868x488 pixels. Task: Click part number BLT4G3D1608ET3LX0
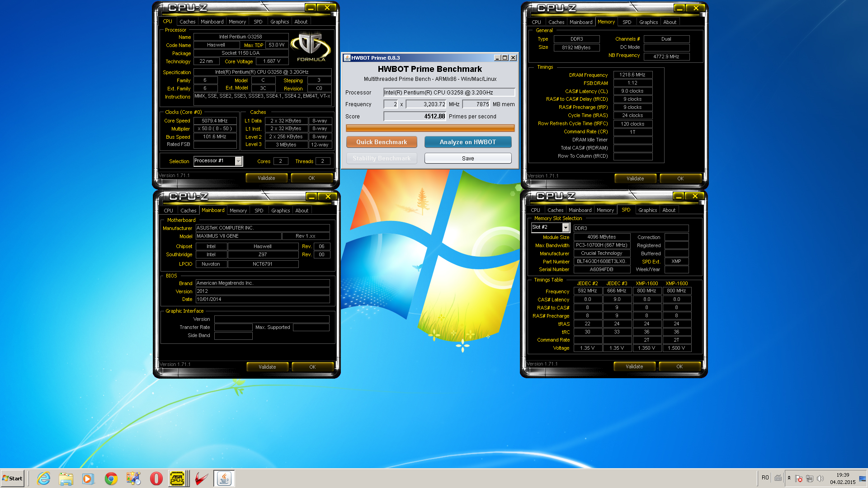(x=602, y=261)
